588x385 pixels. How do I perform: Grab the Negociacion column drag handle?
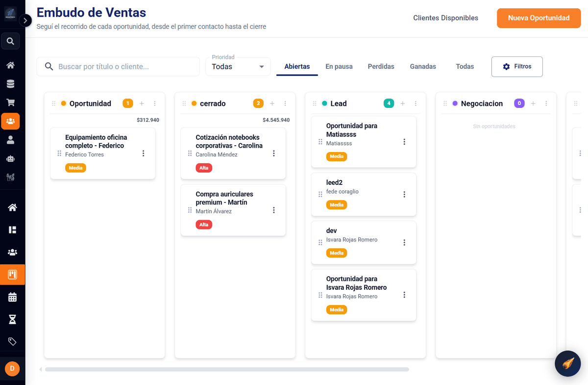coord(445,103)
